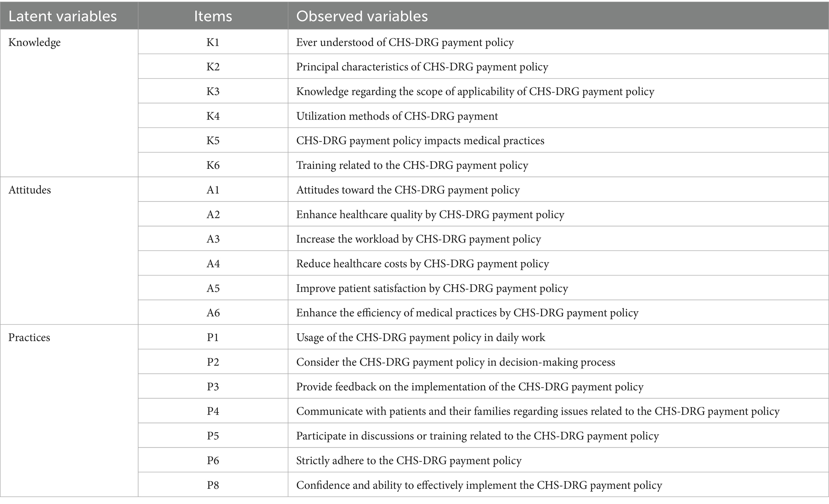This screenshot has width=829, height=504.
Task: Select the Knowledge latent variable cell
Action: click(x=34, y=43)
